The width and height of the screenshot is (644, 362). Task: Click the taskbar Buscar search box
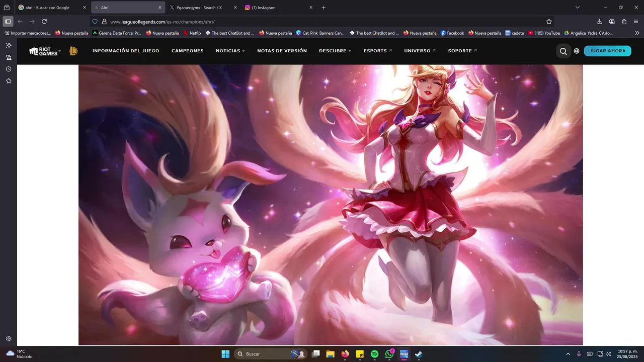click(x=271, y=354)
